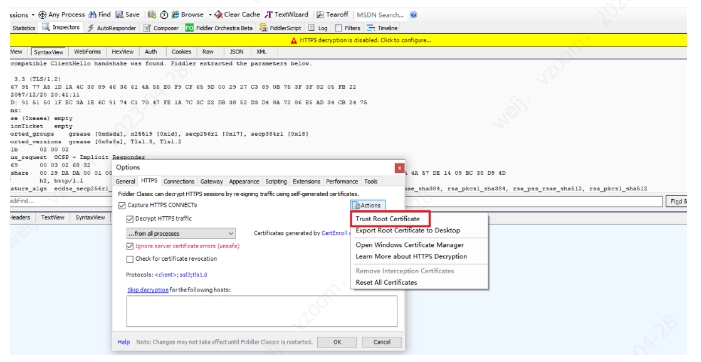
Task: Select the SyntaxView request inspector tab
Action: click(x=49, y=52)
